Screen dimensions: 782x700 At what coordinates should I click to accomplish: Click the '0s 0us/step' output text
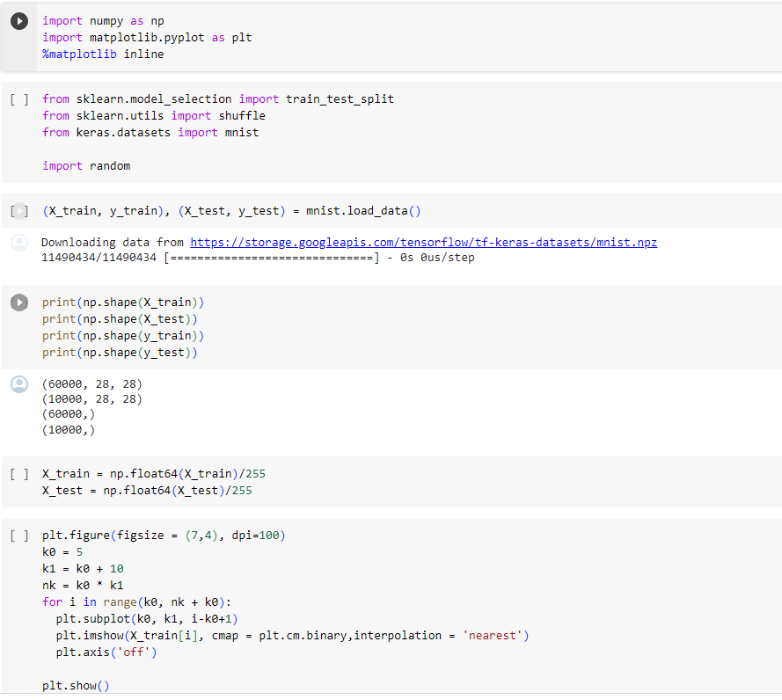coord(437,258)
